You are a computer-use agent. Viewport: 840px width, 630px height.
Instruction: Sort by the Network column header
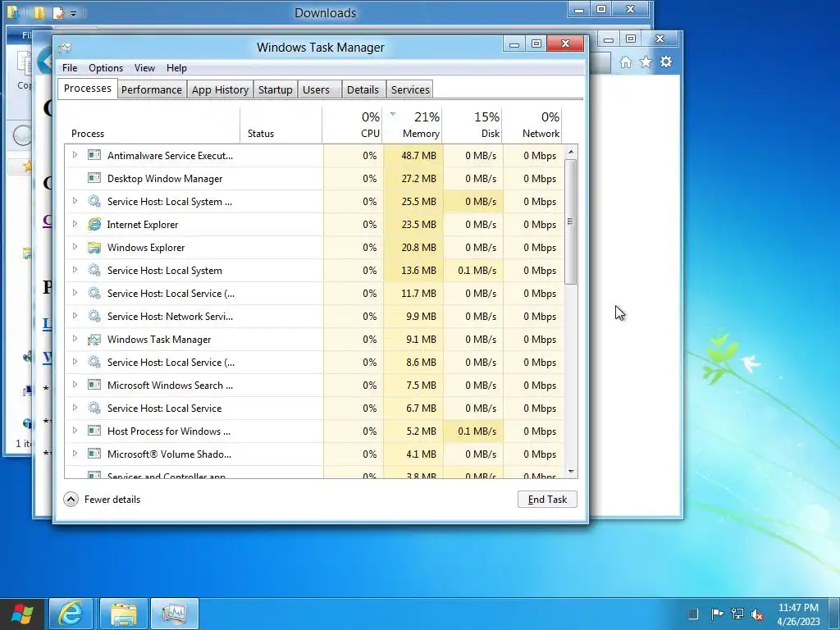pyautogui.click(x=533, y=125)
